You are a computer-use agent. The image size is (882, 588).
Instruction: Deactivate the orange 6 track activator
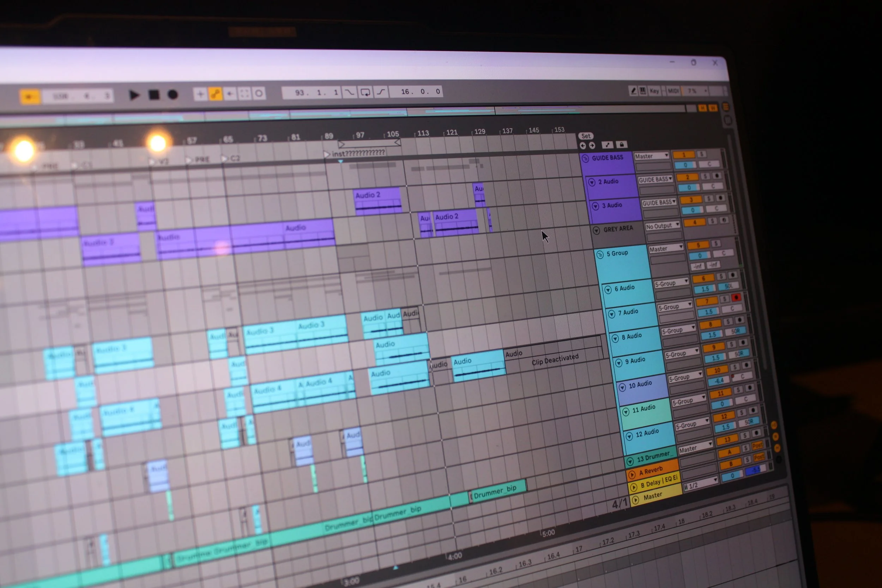pos(703,278)
